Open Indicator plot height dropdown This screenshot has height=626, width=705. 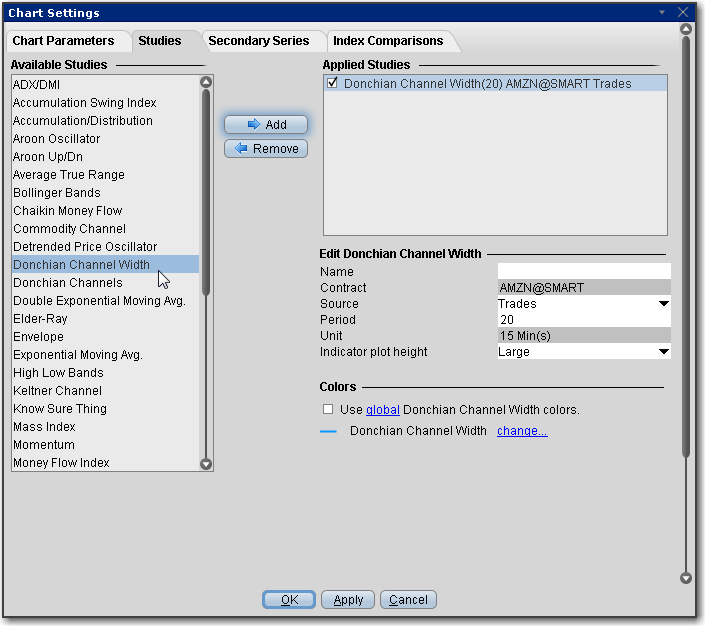click(x=663, y=352)
